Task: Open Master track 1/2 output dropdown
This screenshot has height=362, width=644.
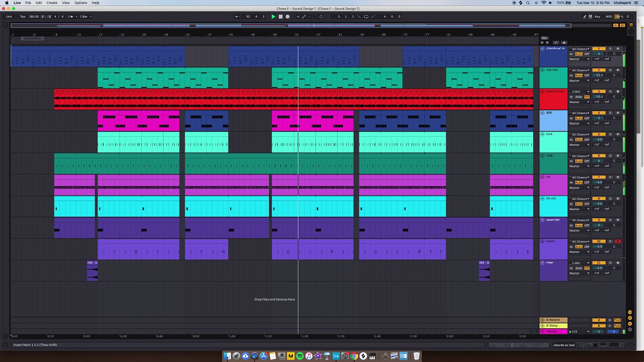Action: point(579,331)
